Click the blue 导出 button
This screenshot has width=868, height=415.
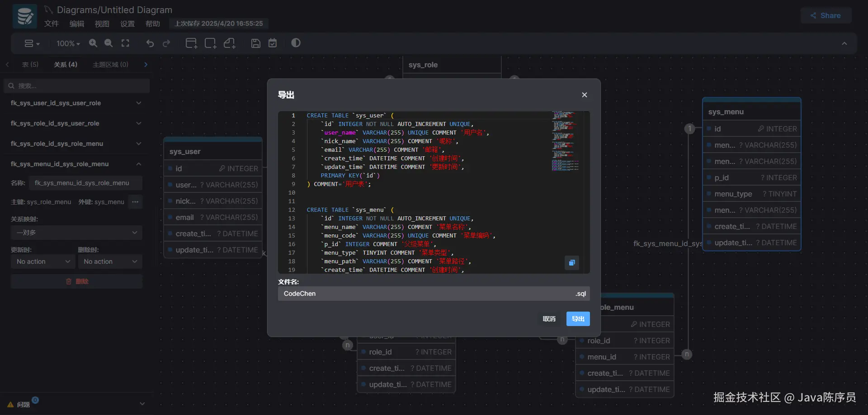tap(578, 319)
